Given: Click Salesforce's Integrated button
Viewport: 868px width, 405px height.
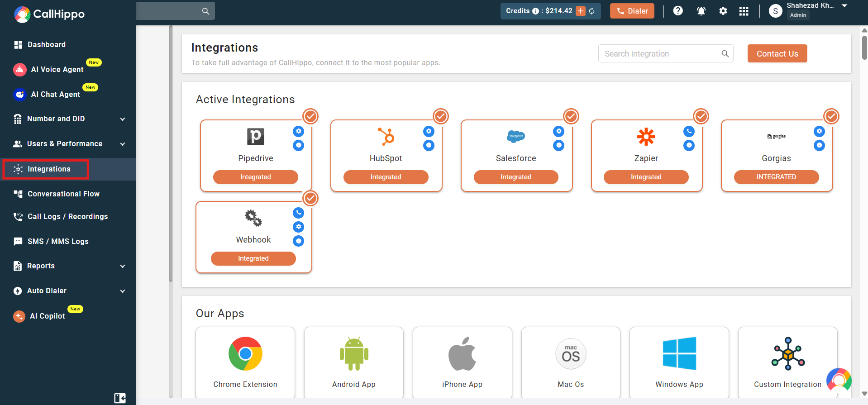Looking at the screenshot, I should point(516,177).
